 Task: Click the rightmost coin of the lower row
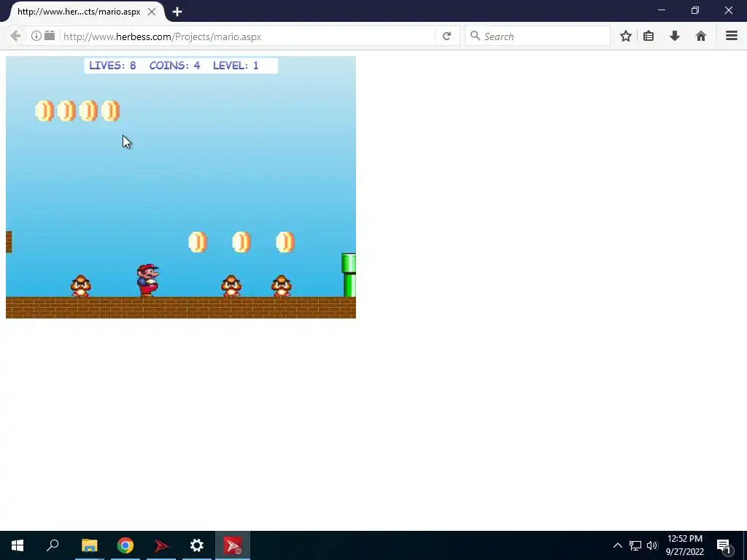[x=285, y=242]
